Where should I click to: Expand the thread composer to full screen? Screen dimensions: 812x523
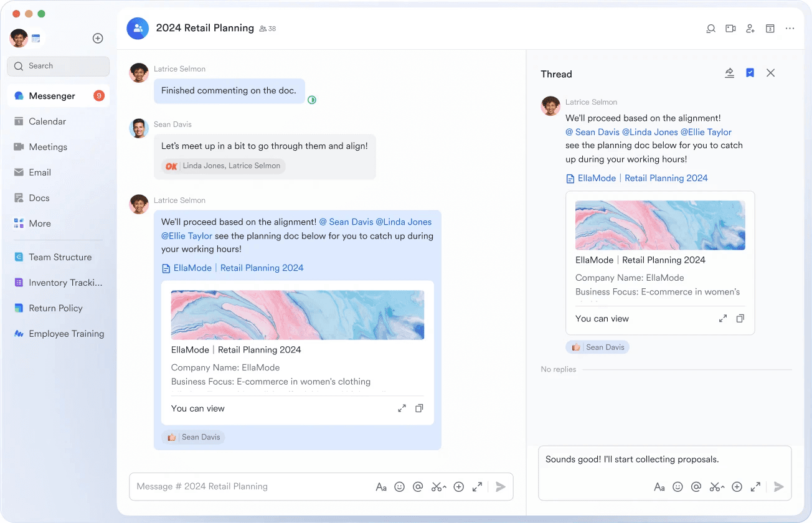[x=755, y=486]
